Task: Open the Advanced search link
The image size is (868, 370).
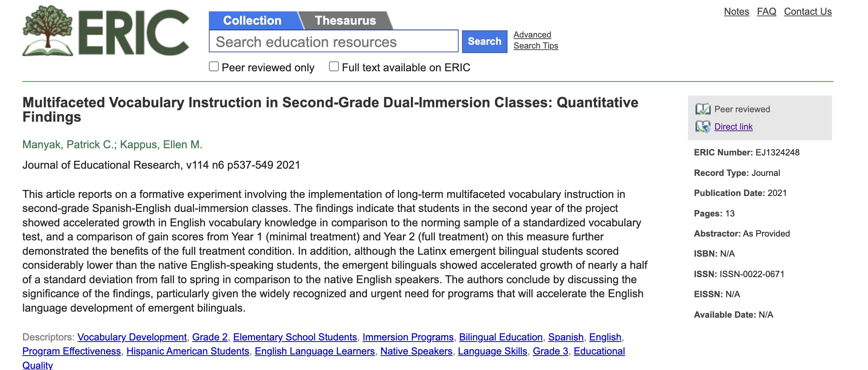Action: coord(532,34)
